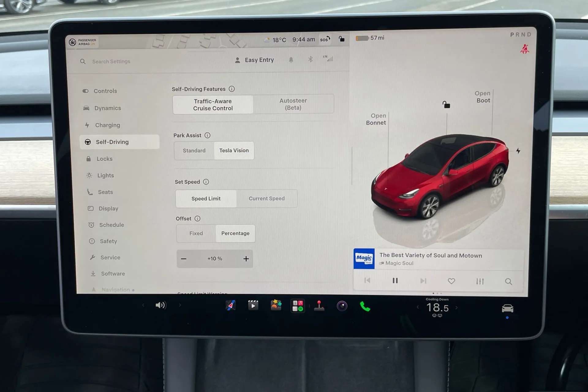
Task: Show info for Self-Driving Features
Action: tap(232, 89)
